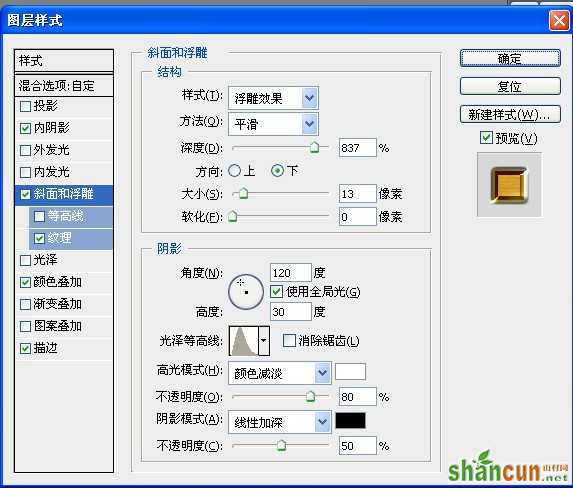Viewport: 573px width, 488px height.
Task: Click the style preview thumbnail
Action: [x=509, y=185]
